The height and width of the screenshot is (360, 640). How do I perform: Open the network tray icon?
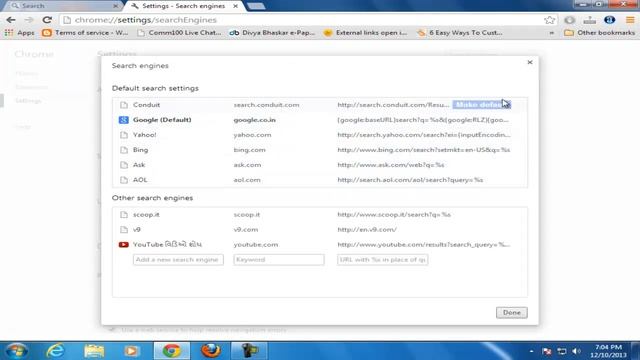coord(562,351)
